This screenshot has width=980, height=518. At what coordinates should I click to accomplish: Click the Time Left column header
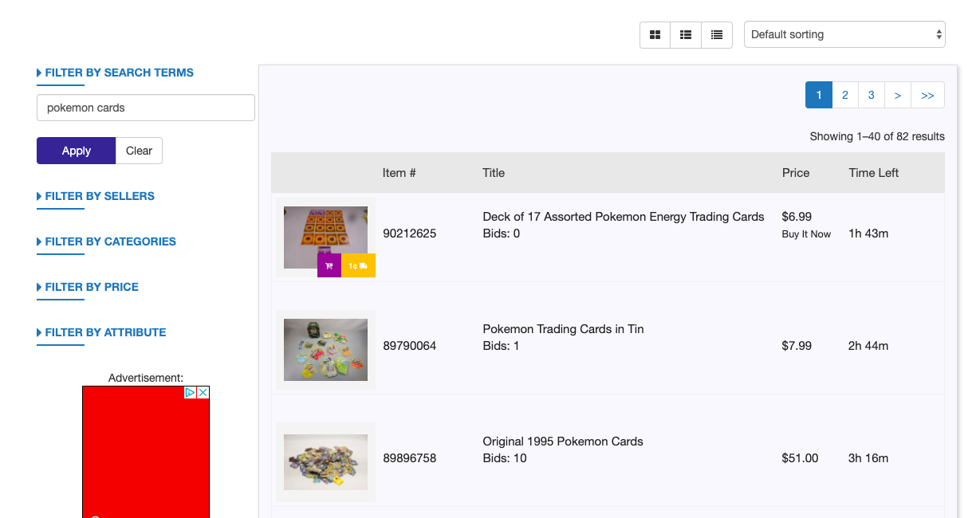(874, 173)
